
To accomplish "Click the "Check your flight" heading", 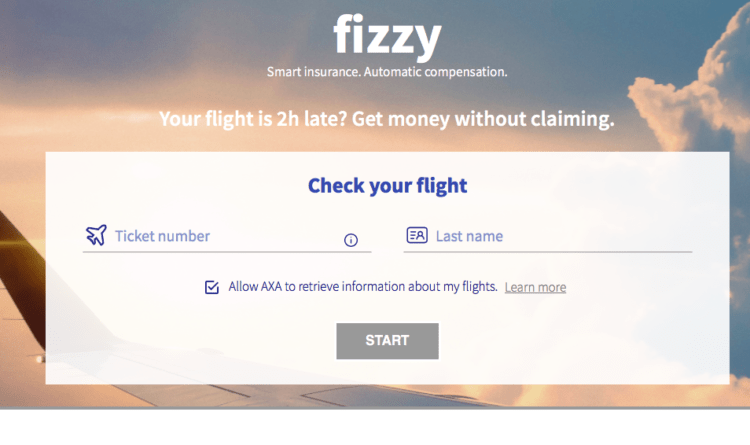I will pyautogui.click(x=387, y=186).
